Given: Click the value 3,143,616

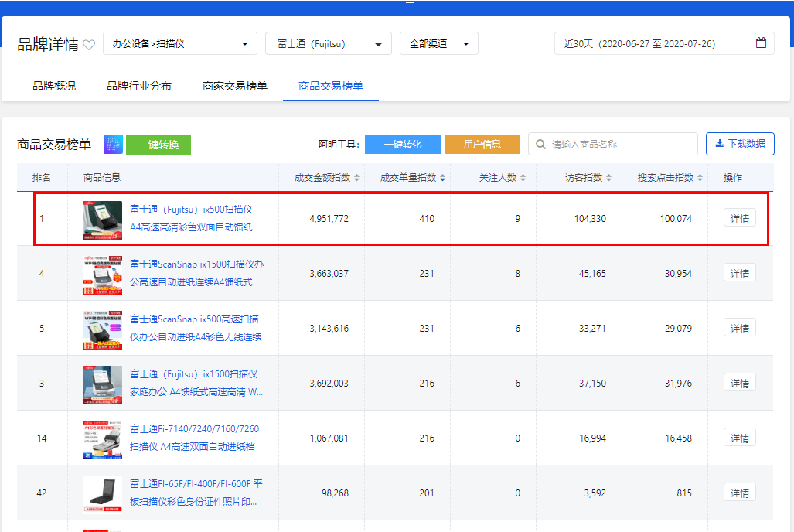Looking at the screenshot, I should point(329,329).
